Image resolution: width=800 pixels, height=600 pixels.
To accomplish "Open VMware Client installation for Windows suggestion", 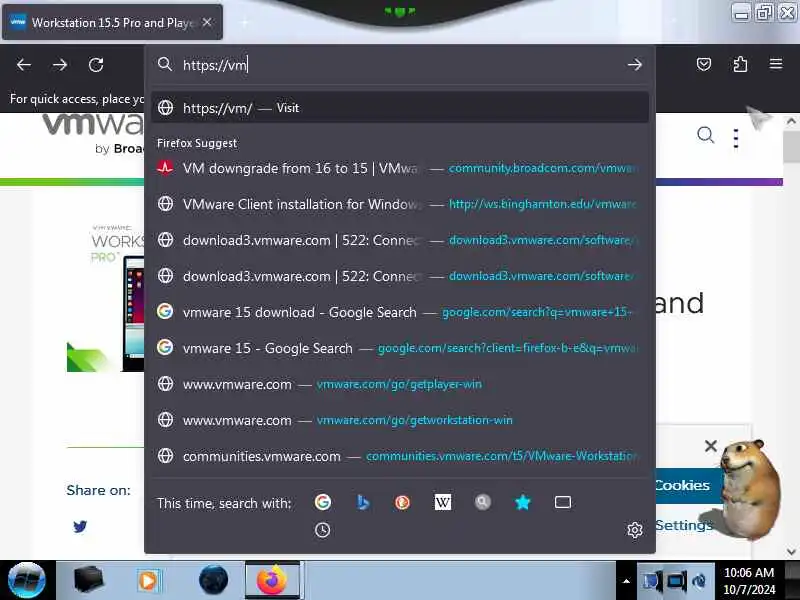I will coord(400,204).
